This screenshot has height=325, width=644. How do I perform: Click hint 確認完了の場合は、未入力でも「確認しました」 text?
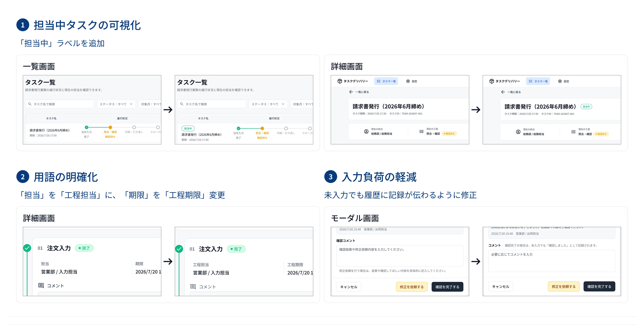coord(551,245)
